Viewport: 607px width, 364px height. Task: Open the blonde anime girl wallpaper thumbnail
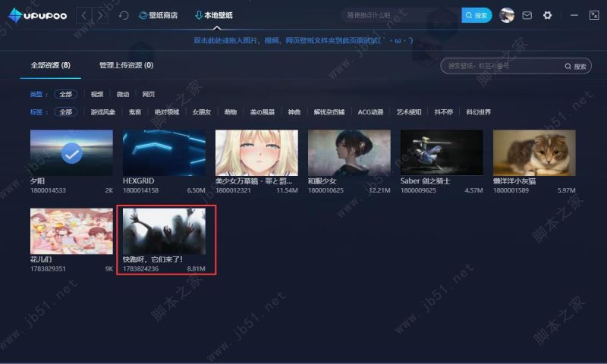[256, 152]
